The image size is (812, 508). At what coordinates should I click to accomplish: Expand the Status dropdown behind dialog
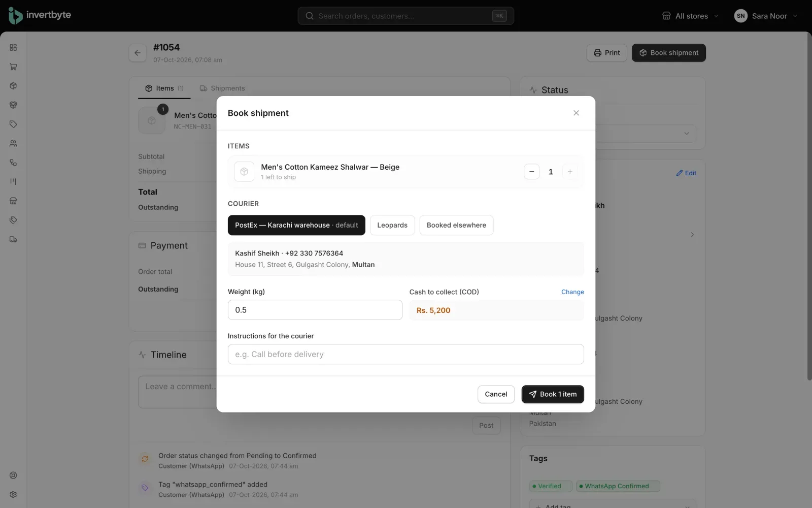tap(686, 134)
